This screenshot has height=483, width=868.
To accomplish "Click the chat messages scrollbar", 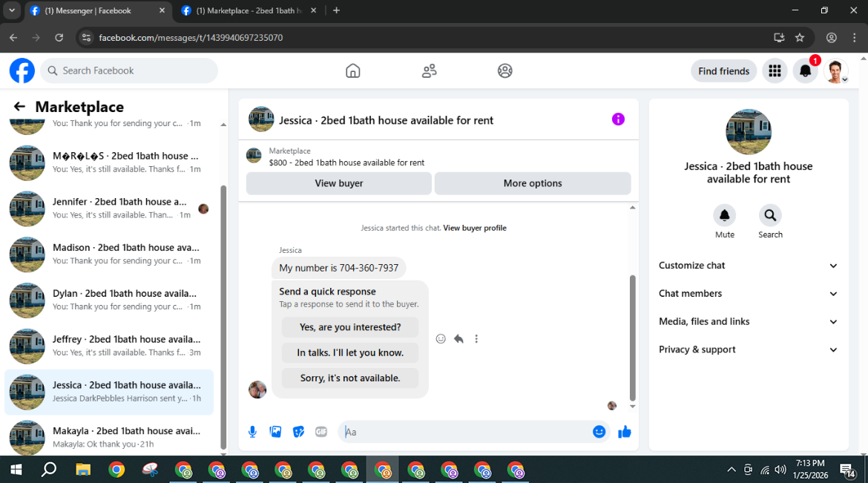I will [632, 338].
